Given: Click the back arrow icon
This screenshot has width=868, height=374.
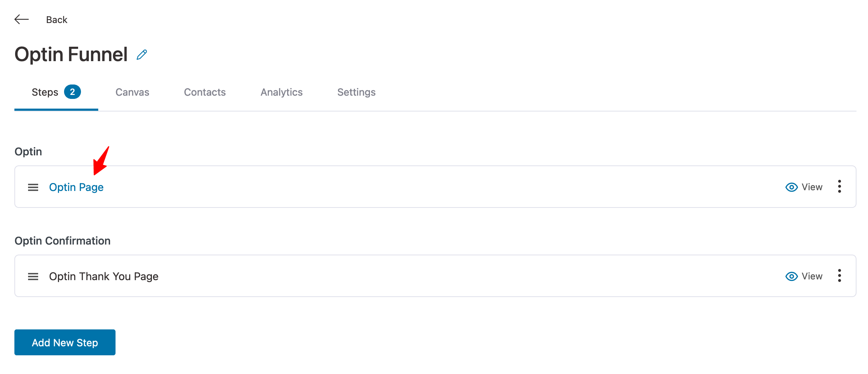Looking at the screenshot, I should (21, 19).
